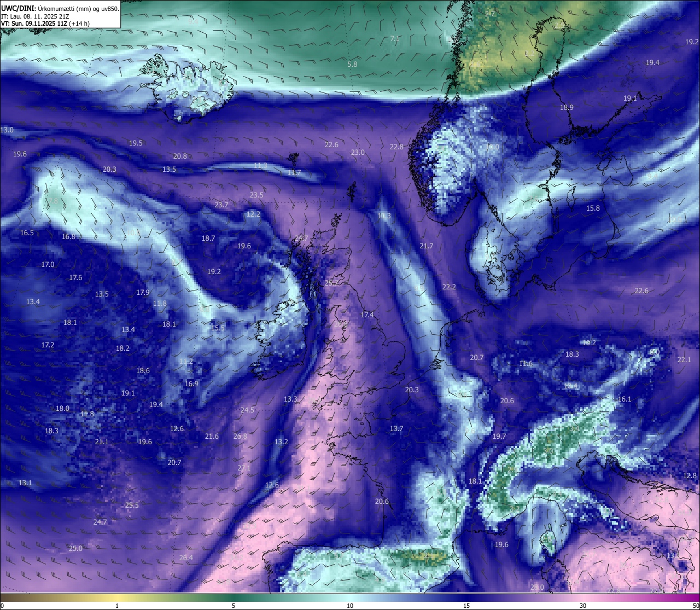Select the 12.2 value label

[253, 214]
